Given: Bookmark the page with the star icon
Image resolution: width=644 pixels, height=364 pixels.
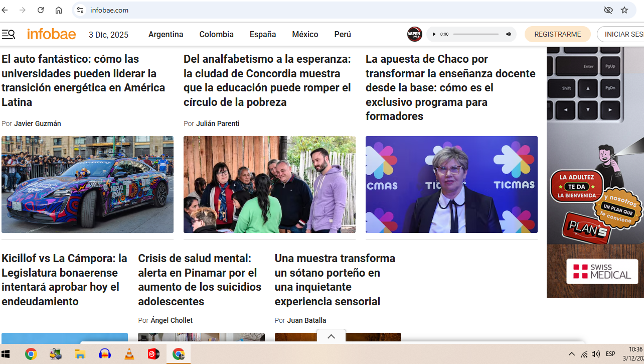Looking at the screenshot, I should click(x=624, y=10).
